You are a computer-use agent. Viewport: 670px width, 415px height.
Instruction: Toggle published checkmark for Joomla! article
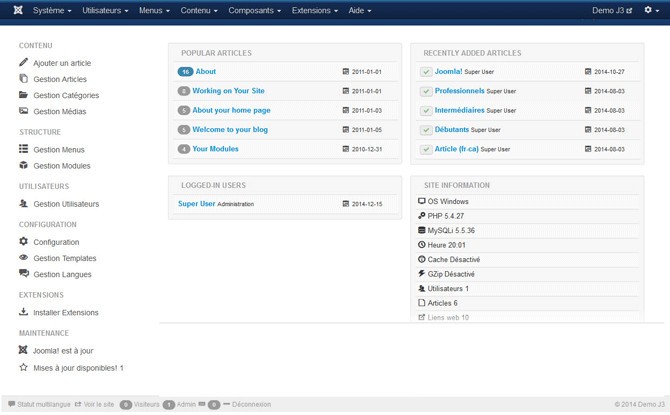pyautogui.click(x=426, y=72)
